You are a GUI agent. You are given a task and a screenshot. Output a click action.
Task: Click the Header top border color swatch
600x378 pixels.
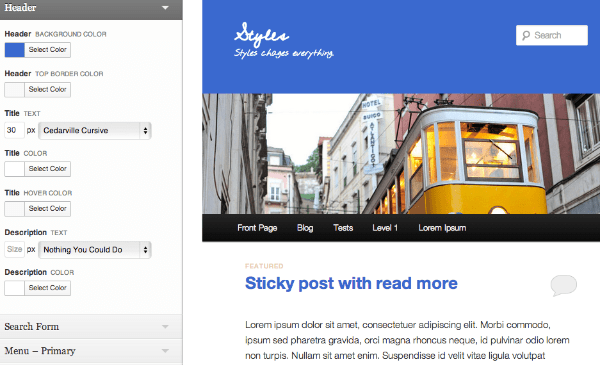(x=15, y=90)
